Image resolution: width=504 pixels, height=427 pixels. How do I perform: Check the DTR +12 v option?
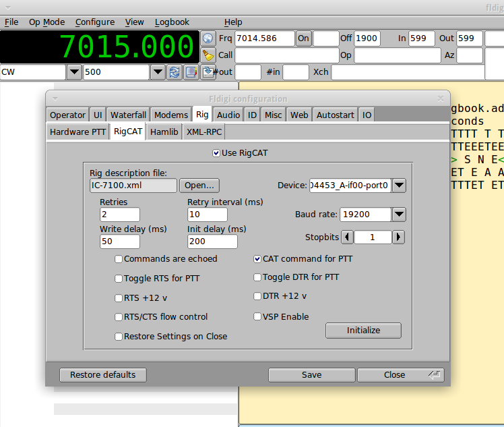pyautogui.click(x=257, y=296)
